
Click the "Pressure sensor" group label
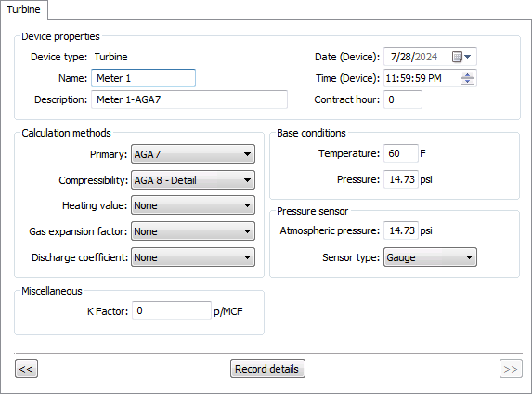point(312,211)
